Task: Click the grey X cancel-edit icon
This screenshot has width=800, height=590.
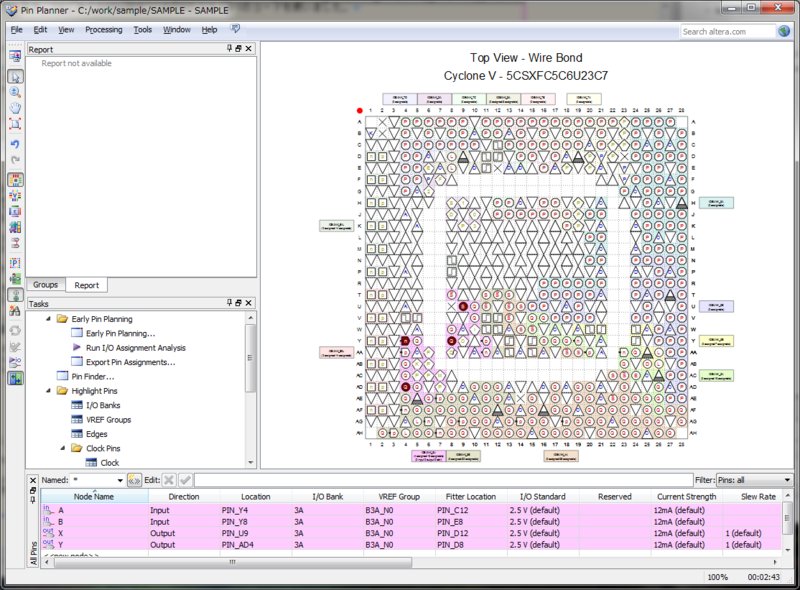Action: 169,480
